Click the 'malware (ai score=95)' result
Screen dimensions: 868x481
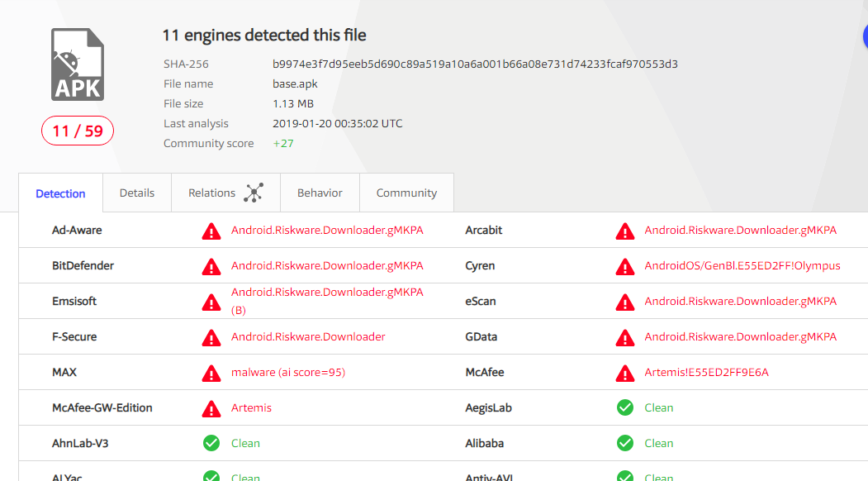[288, 372]
